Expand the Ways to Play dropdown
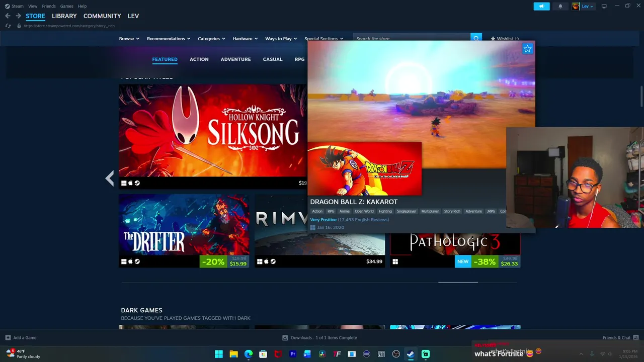The image size is (644, 362). point(281,39)
